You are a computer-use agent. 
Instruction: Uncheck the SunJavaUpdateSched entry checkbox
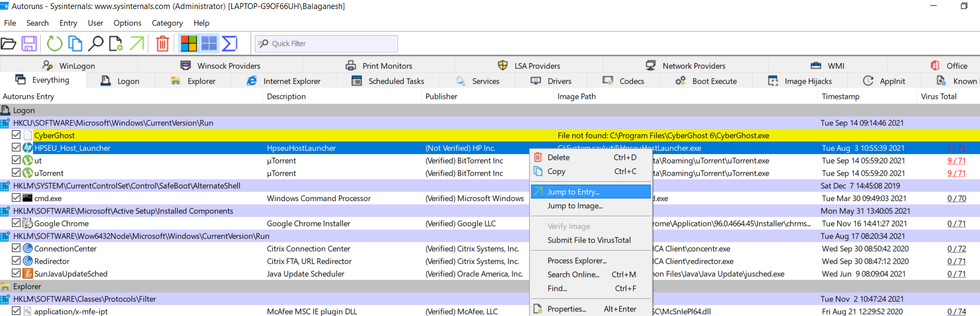tap(16, 273)
